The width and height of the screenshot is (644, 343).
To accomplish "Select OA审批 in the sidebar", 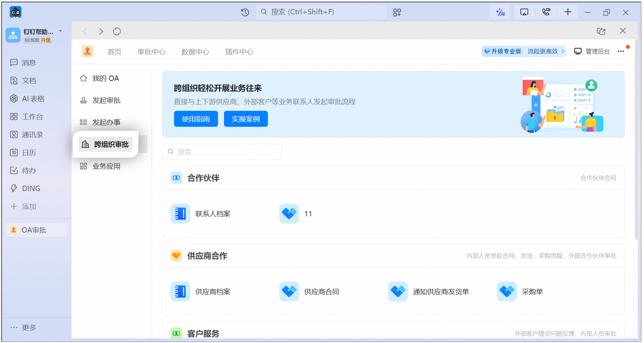I will tap(36, 230).
